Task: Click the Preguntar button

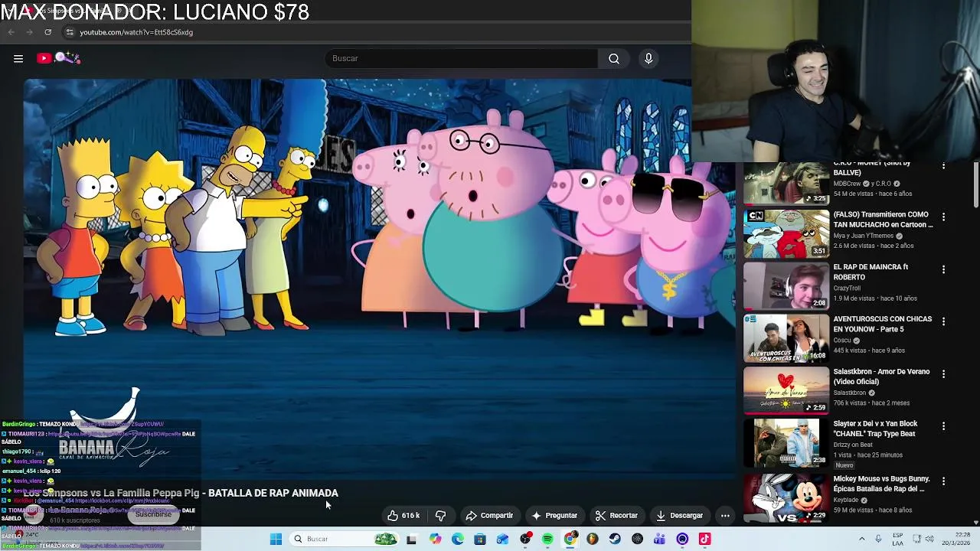Action: pyautogui.click(x=554, y=516)
